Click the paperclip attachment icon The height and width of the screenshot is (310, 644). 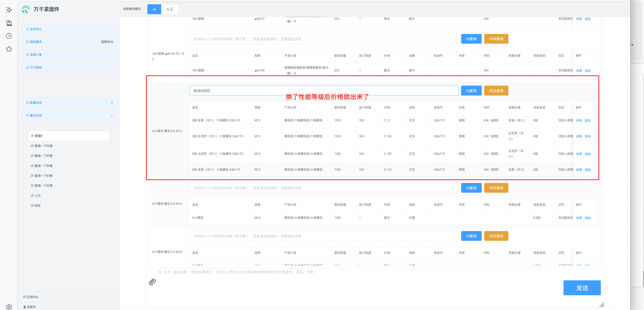click(x=152, y=282)
